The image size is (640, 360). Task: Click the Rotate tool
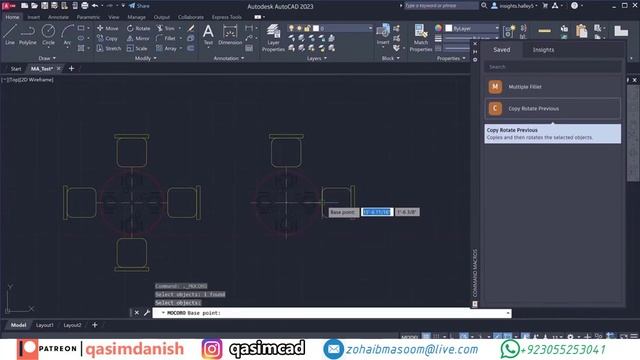[138, 28]
